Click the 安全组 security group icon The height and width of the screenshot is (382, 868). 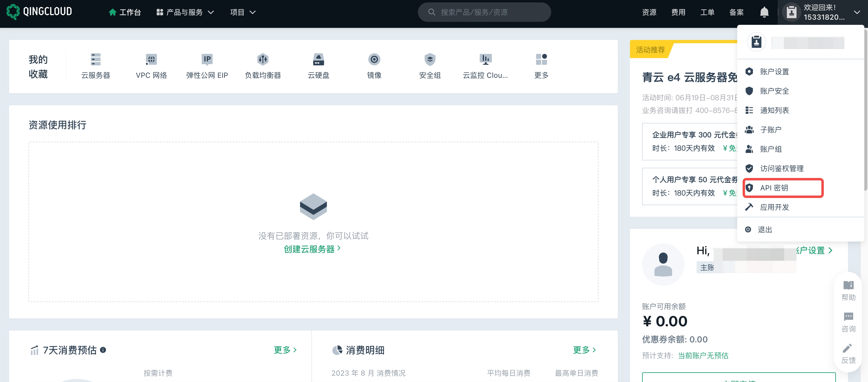[430, 60]
